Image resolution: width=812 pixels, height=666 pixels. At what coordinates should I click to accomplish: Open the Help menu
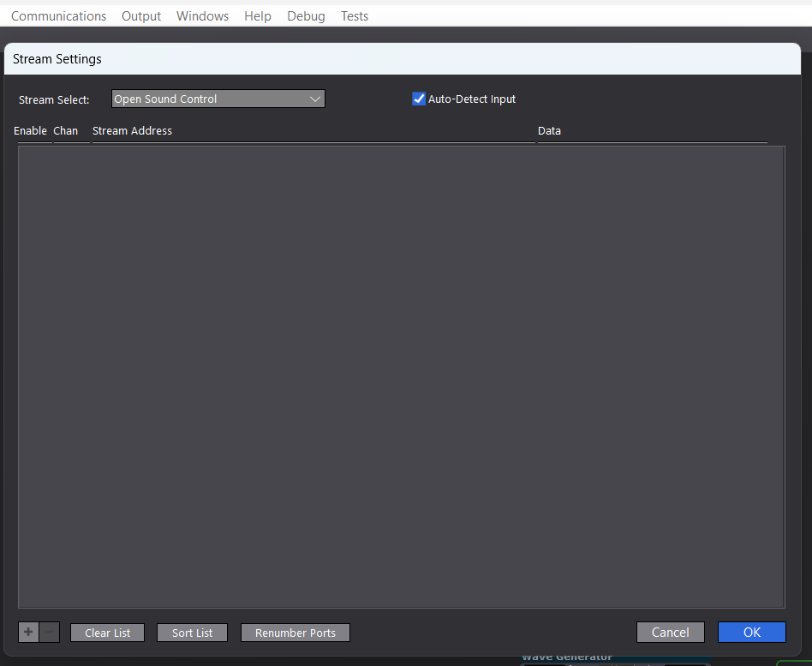[x=257, y=16]
